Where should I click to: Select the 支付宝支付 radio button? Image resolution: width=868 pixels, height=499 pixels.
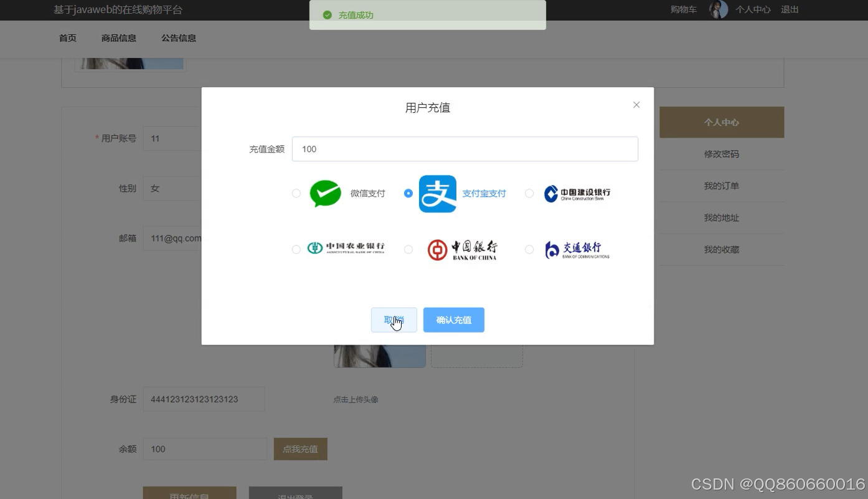coord(408,194)
